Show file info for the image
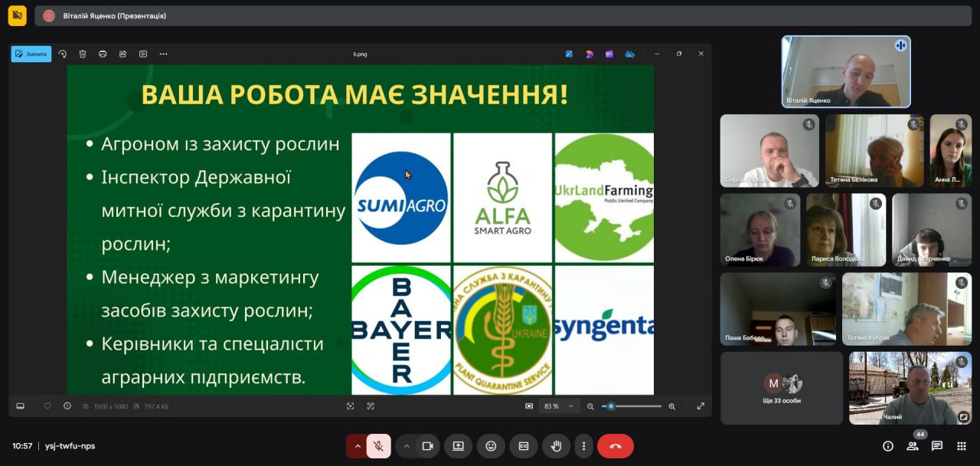Screen dimensions: 980x466 point(67,406)
